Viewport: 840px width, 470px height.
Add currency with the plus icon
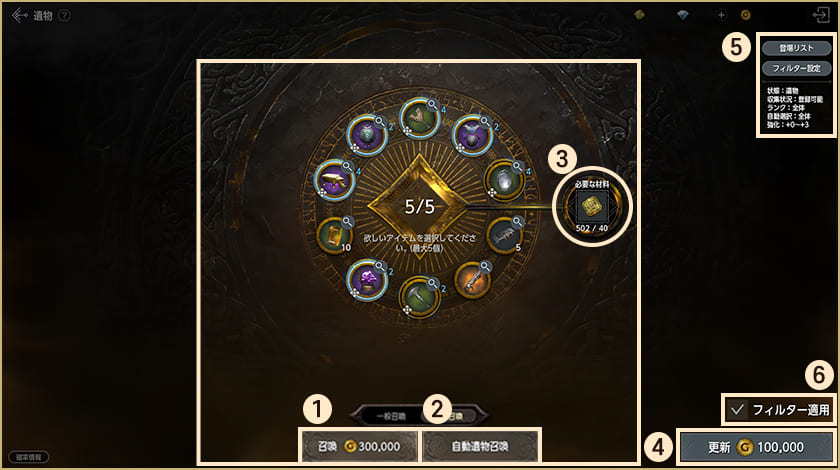pos(721,15)
